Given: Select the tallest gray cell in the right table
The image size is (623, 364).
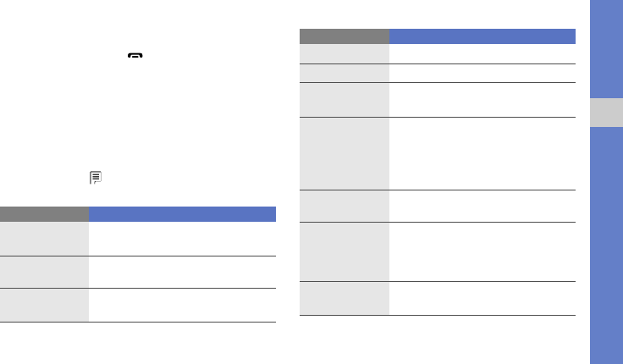Looking at the screenshot, I should (x=345, y=153).
